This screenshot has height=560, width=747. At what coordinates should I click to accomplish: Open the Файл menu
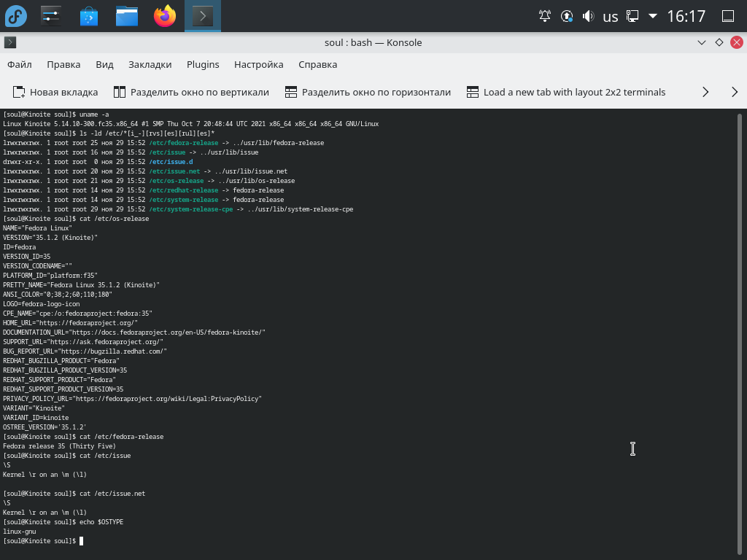[x=20, y=64]
